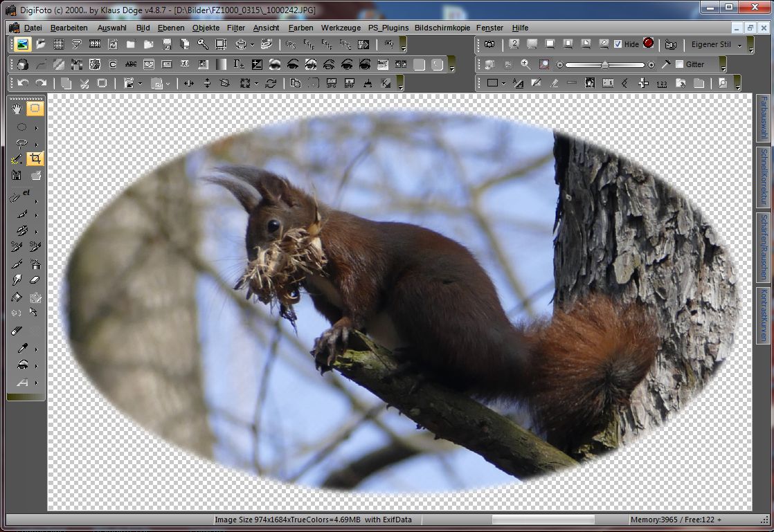Uncheck the Hide checkbox
Screen dimensions: 774x532
tap(618, 44)
